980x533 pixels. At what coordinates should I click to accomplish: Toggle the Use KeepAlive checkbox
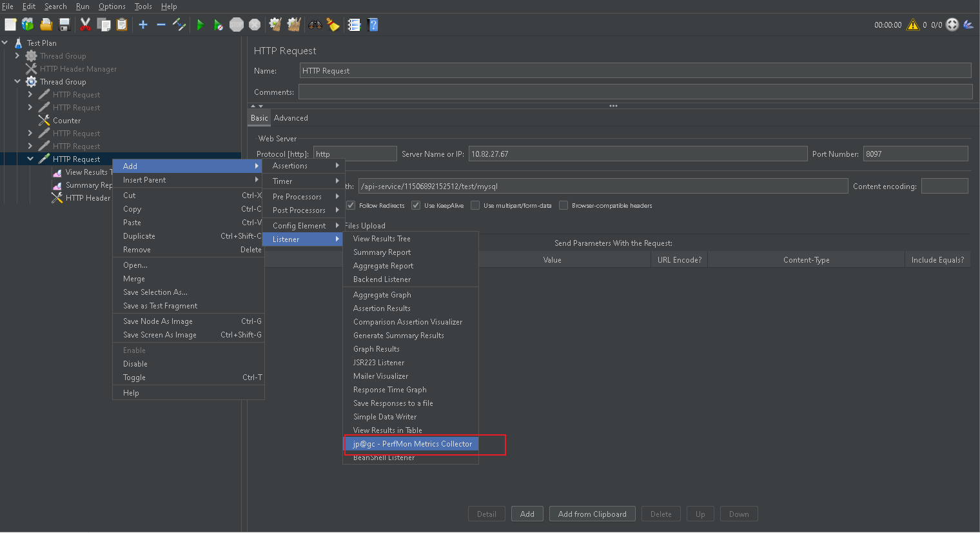point(416,205)
